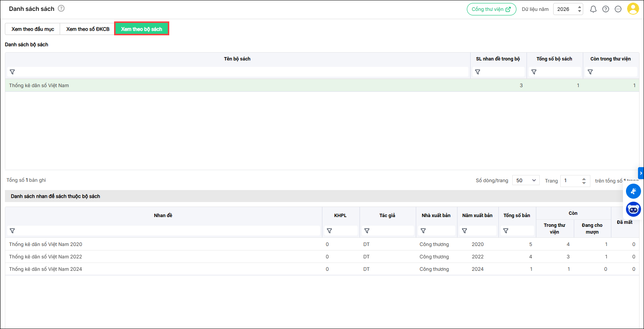Open the chat message bubble icon
This screenshot has height=329, width=644.
point(618,9)
